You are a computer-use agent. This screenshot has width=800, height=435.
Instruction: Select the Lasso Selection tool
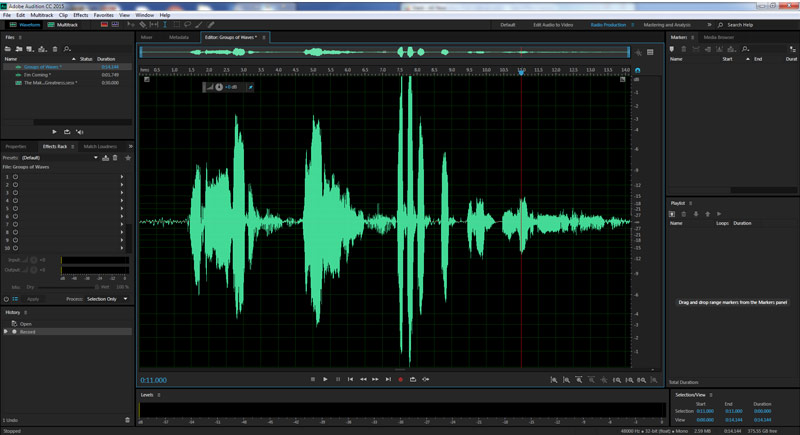pyautogui.click(x=187, y=24)
